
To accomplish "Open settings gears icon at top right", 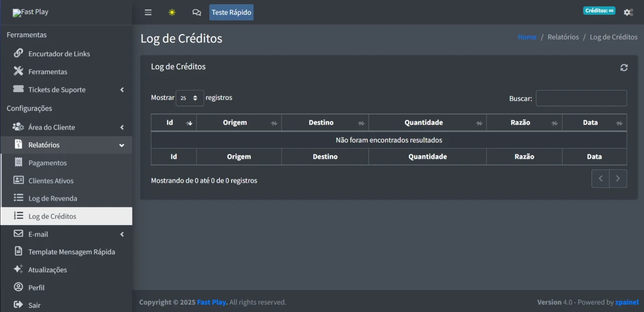I will click(628, 12).
